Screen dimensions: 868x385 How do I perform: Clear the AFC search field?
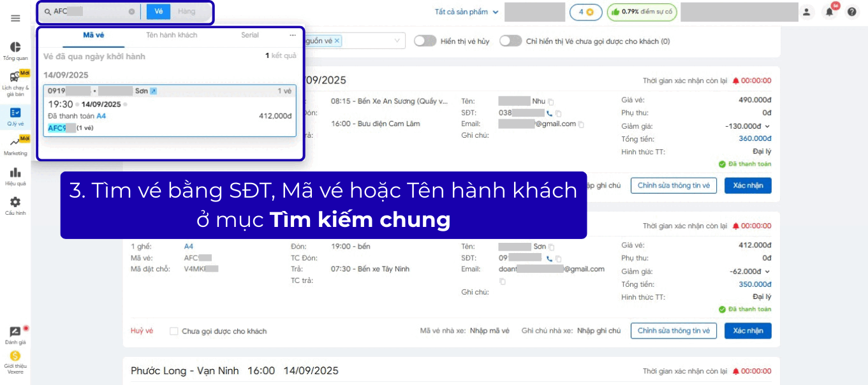tap(131, 11)
